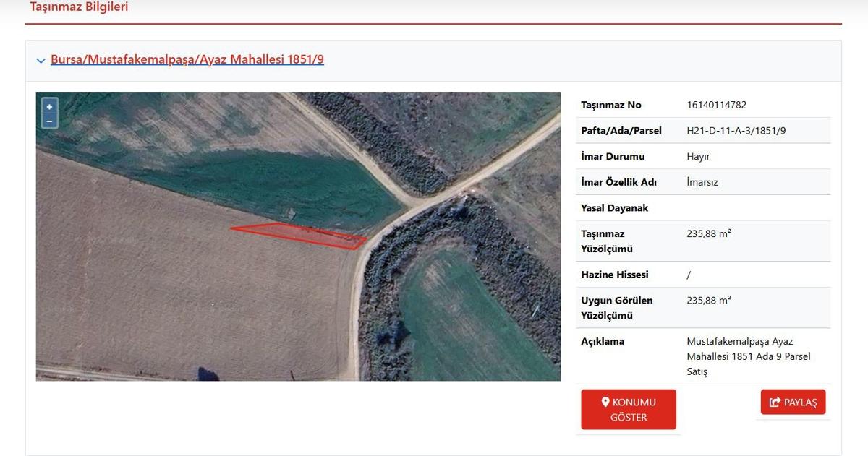
Task: Click the location pin icon in KONUMU GÖSTER
Action: [605, 402]
